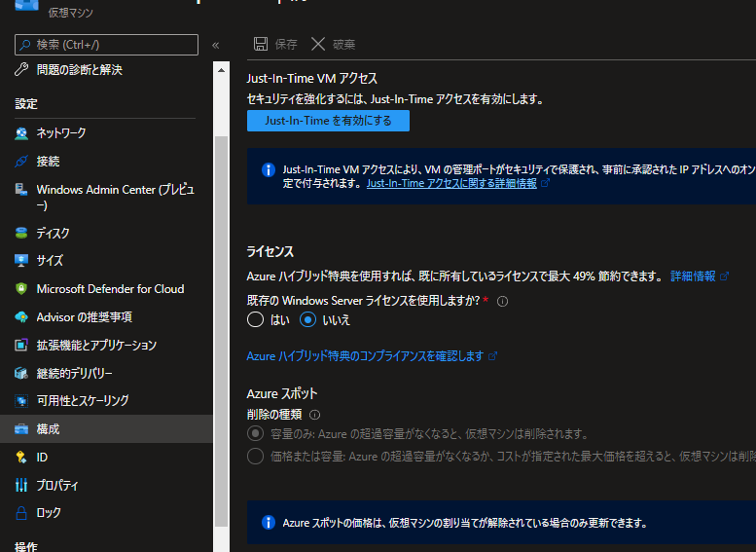Click the Just-In-Time VM アクセス heading

tap(312, 79)
